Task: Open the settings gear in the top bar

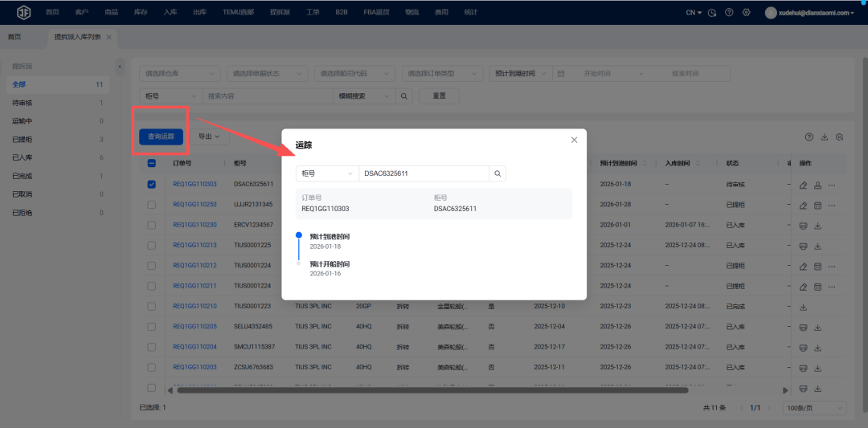Action: tap(747, 12)
